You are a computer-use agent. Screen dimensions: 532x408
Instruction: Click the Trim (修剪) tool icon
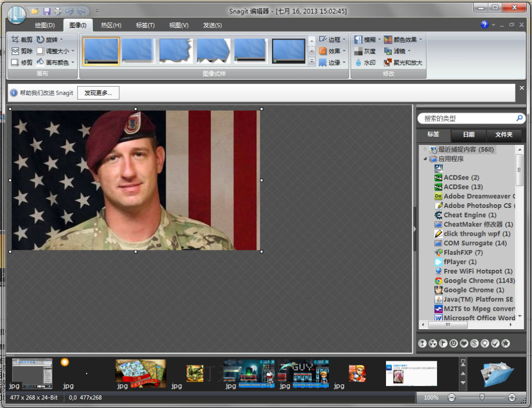(x=15, y=62)
